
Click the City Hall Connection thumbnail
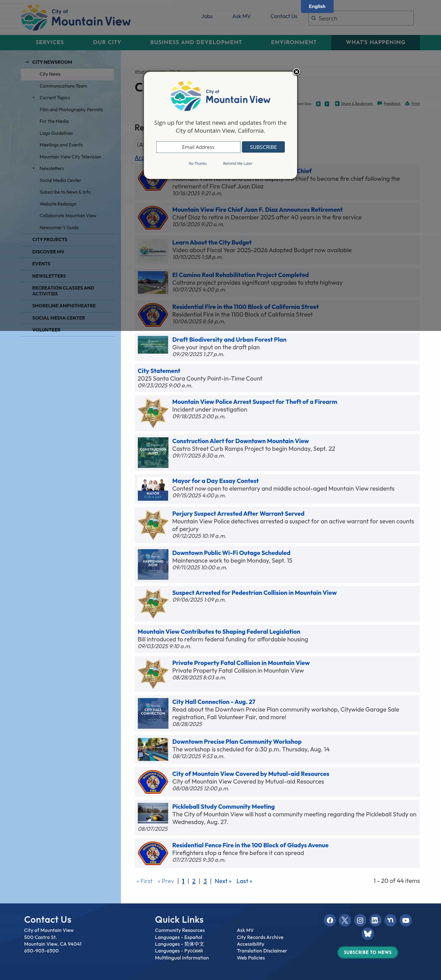click(153, 713)
